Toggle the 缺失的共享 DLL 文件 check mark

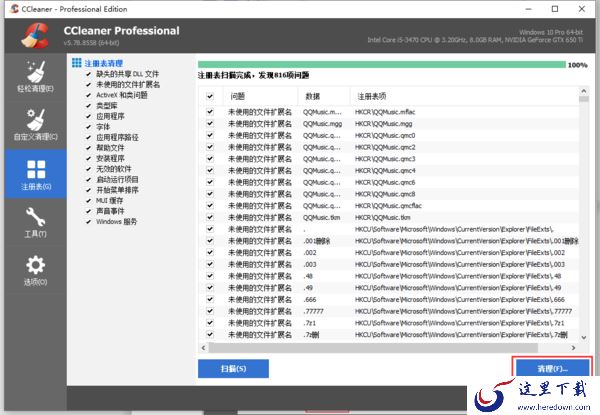(x=88, y=74)
